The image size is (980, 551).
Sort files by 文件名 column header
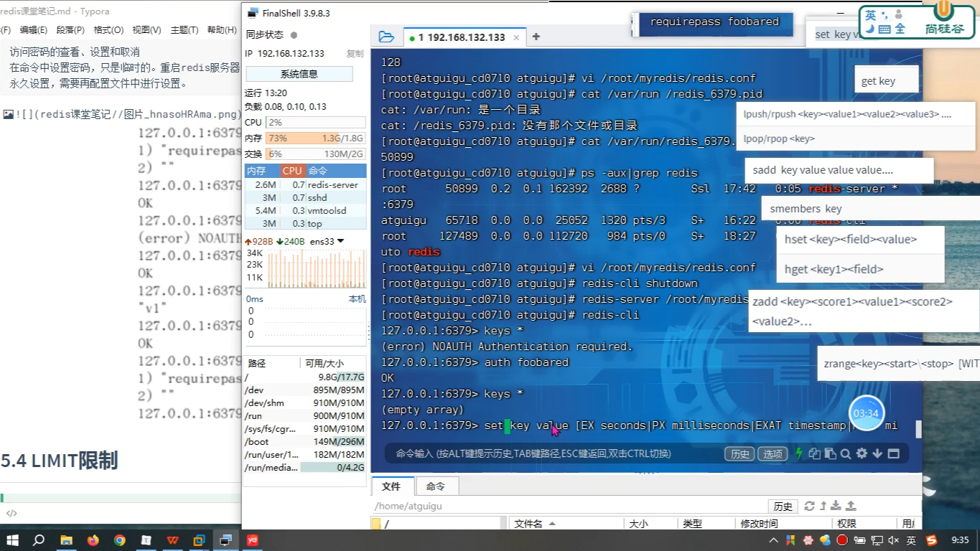point(566,524)
